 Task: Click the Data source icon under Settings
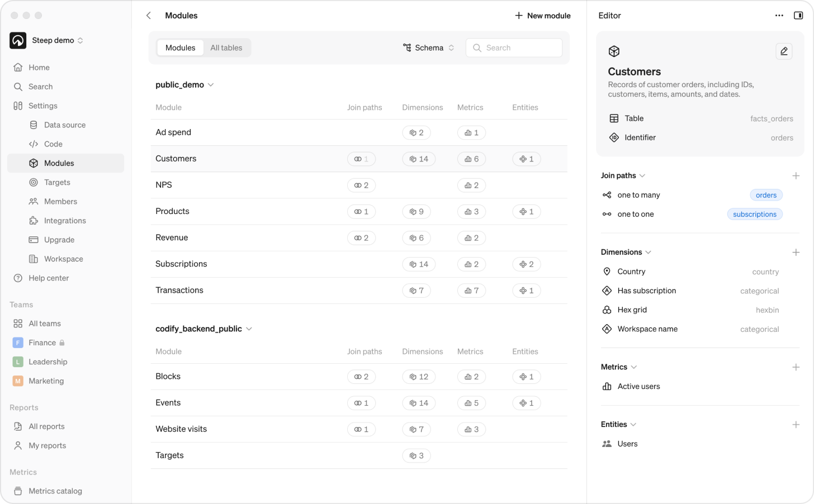[x=35, y=125]
